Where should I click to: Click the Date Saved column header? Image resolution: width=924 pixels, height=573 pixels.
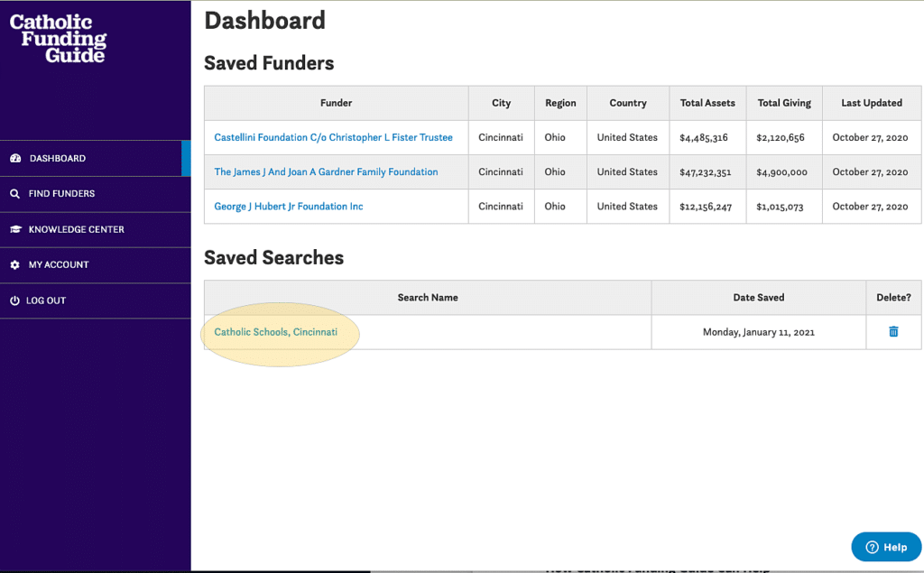coord(758,297)
